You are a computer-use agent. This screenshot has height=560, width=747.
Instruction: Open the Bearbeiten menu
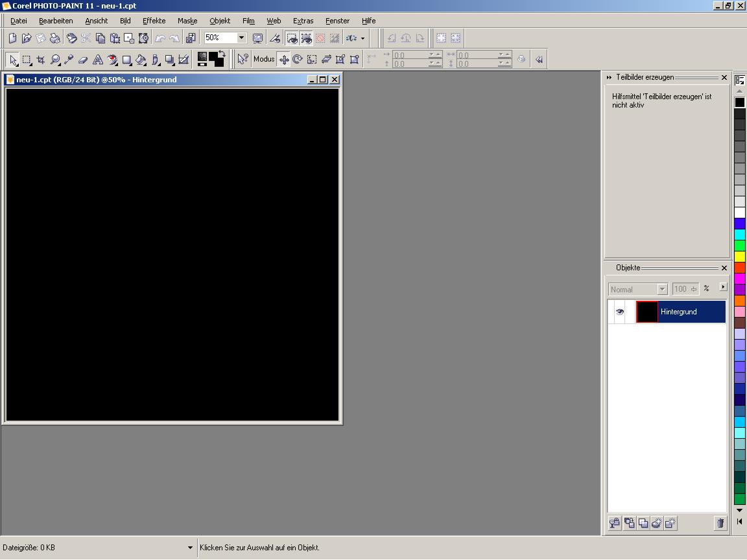(56, 21)
